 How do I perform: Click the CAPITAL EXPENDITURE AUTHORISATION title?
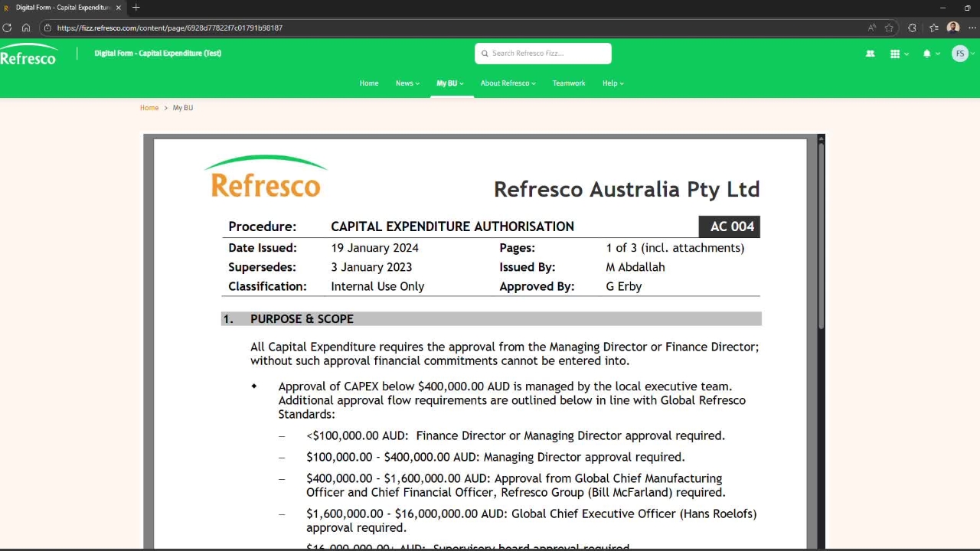[452, 227]
